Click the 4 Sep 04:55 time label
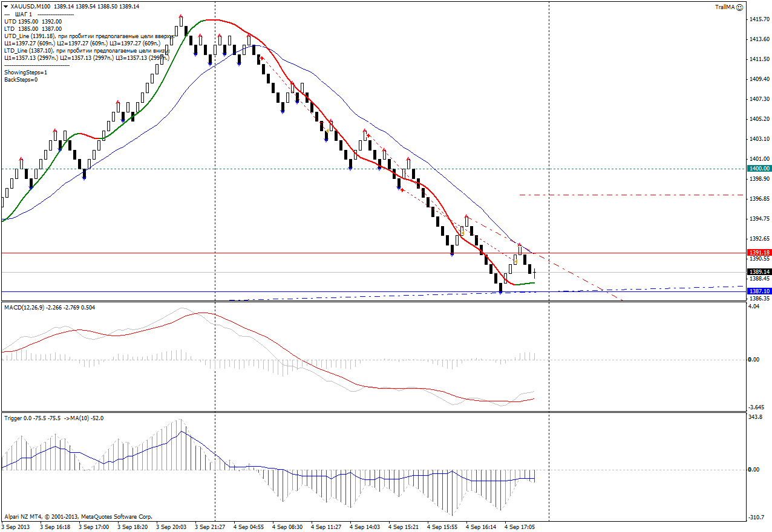Image resolution: width=772 pixels, height=532 pixels. [249, 527]
